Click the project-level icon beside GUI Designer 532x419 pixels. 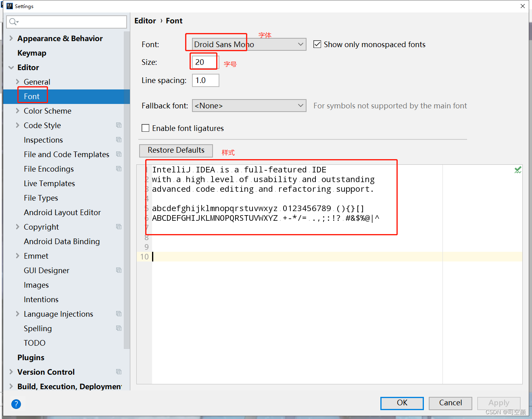(119, 270)
